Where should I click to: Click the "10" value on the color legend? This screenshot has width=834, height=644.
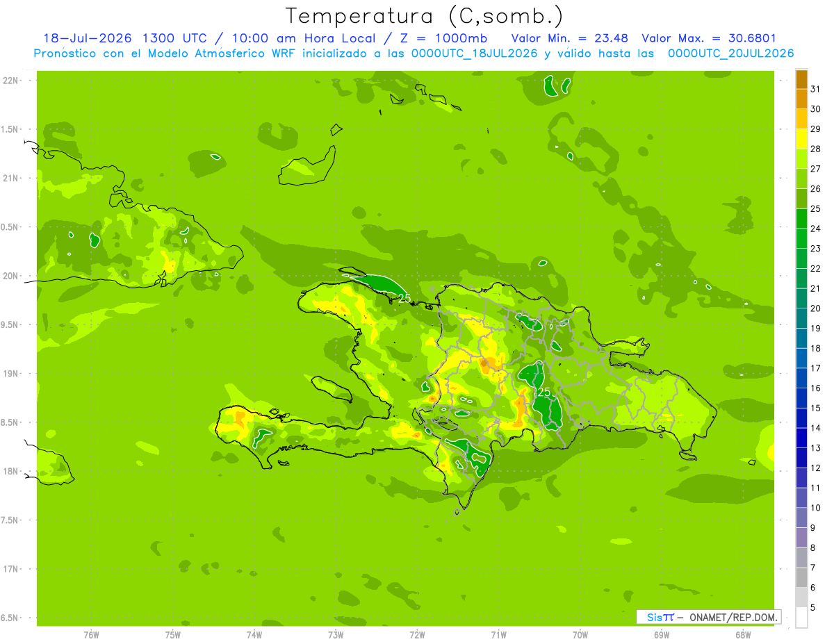(815, 508)
